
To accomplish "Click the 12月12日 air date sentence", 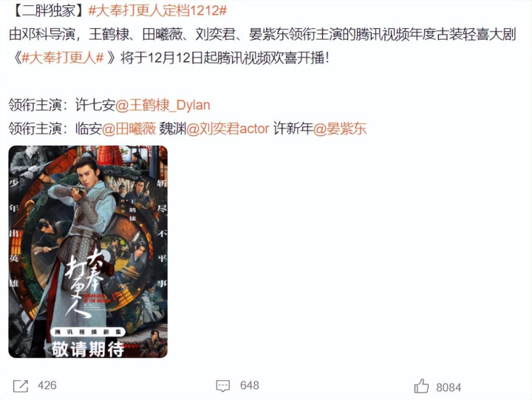I will tap(225, 58).
